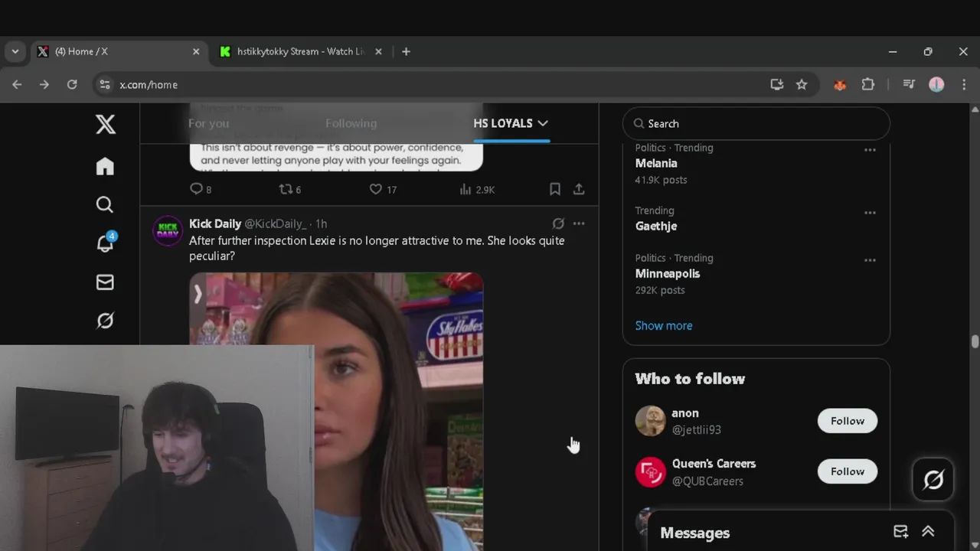View analytics showing 2.9K views
This screenshot has height=551, width=980.
point(477,189)
